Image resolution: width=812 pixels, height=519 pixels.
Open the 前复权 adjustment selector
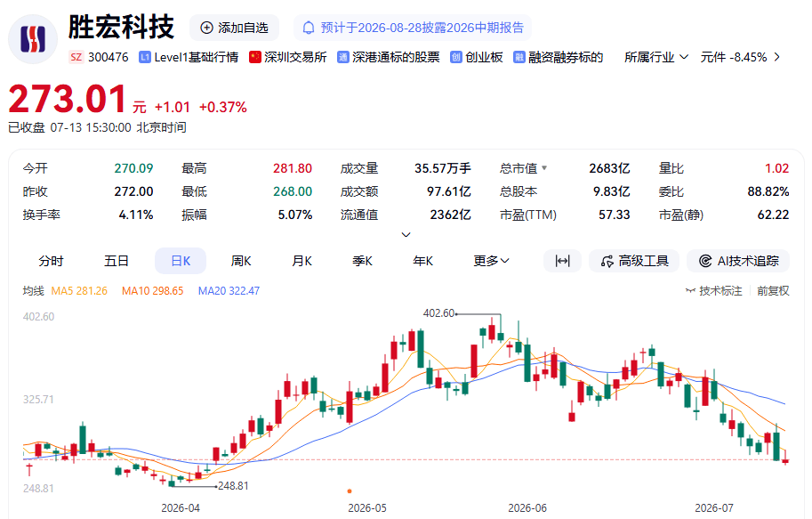click(773, 291)
